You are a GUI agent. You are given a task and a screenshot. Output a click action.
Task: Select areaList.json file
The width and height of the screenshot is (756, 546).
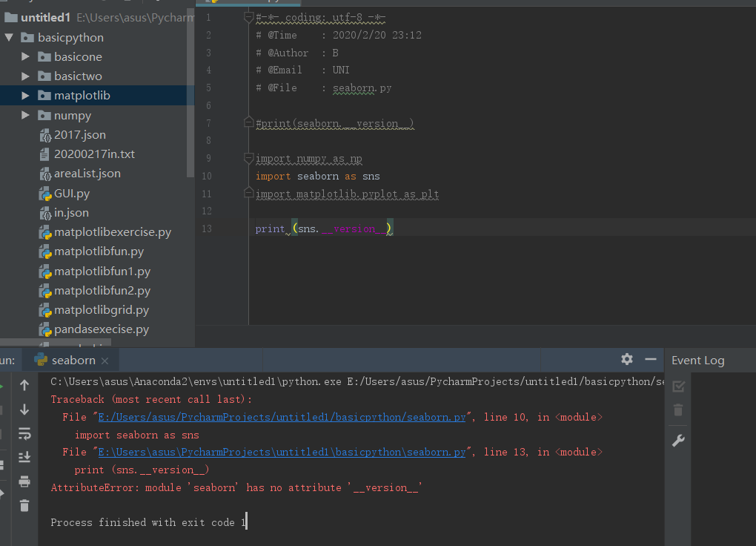(87, 174)
